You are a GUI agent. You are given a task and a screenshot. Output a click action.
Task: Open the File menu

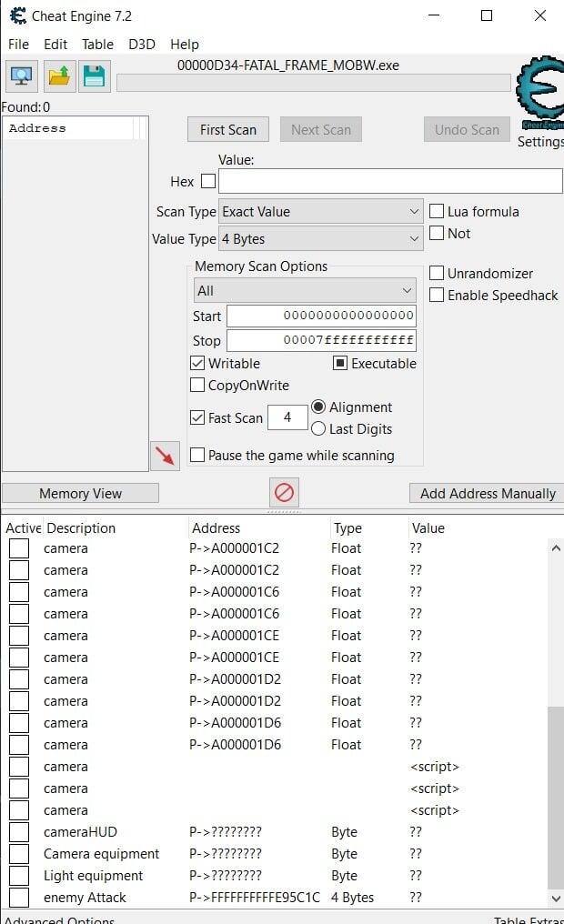tap(18, 45)
